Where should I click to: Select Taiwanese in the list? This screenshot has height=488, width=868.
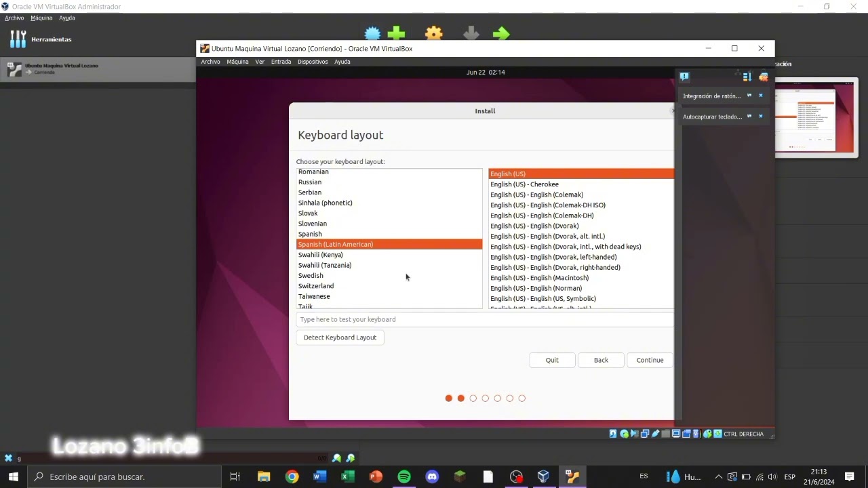(389, 296)
